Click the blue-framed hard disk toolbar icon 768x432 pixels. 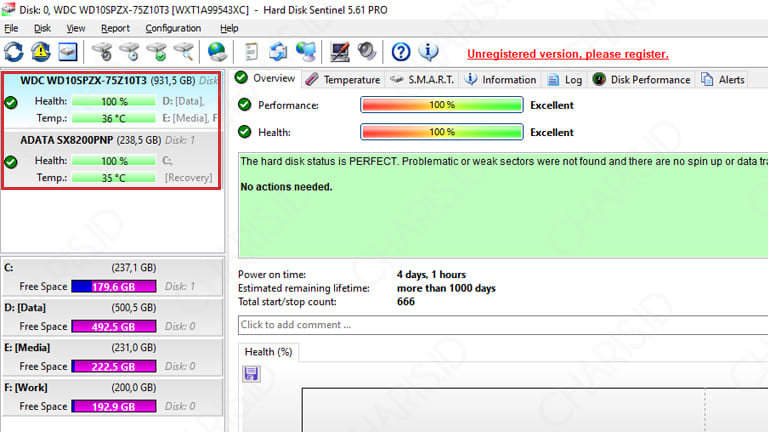point(68,51)
